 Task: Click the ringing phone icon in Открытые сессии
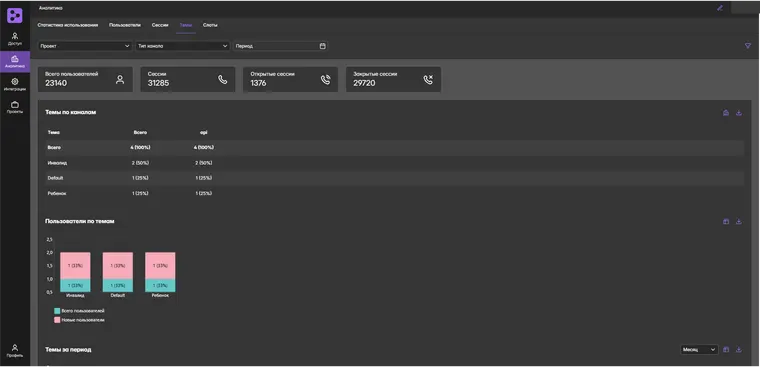(x=325, y=80)
